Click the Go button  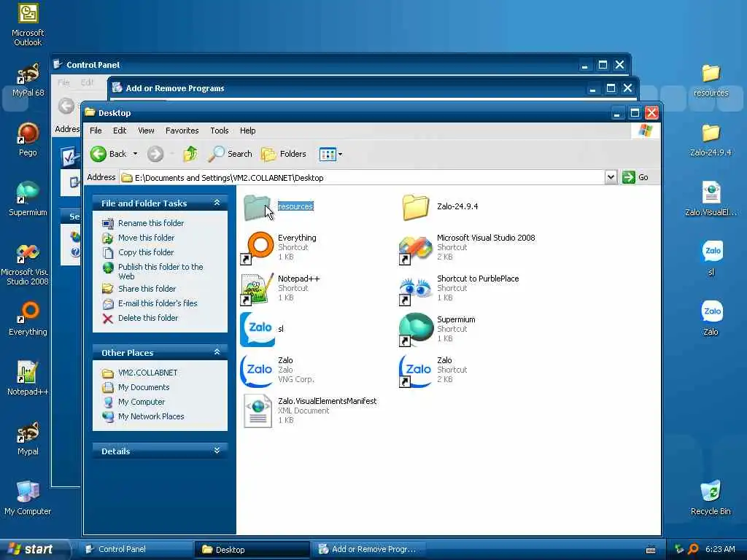(x=635, y=178)
